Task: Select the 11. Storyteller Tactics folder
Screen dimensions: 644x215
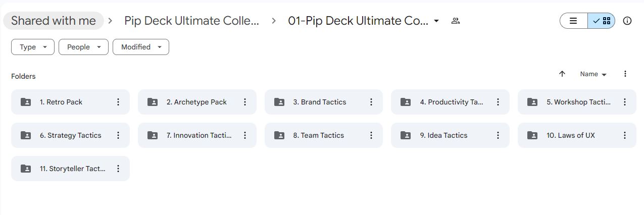Action: coord(70,169)
